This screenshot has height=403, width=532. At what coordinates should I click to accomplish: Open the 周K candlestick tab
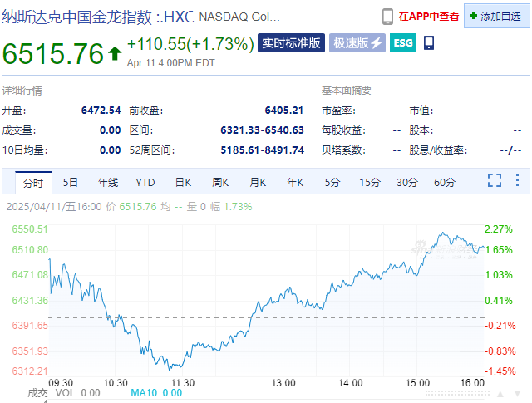click(220, 182)
